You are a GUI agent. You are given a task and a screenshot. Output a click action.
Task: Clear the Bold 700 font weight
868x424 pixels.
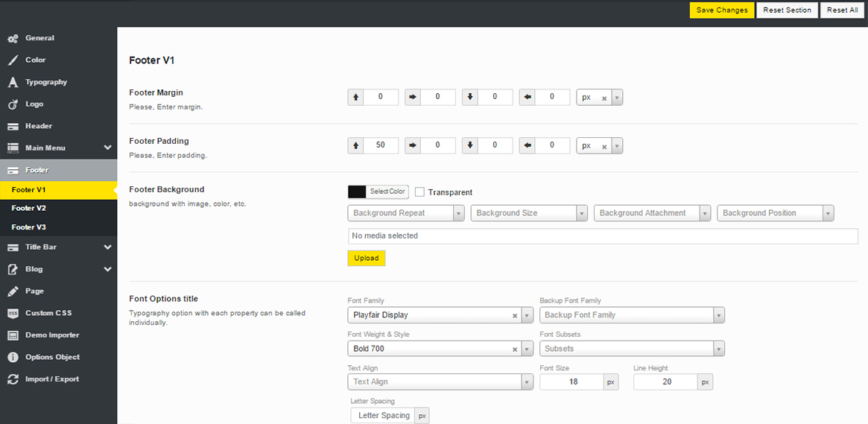514,349
